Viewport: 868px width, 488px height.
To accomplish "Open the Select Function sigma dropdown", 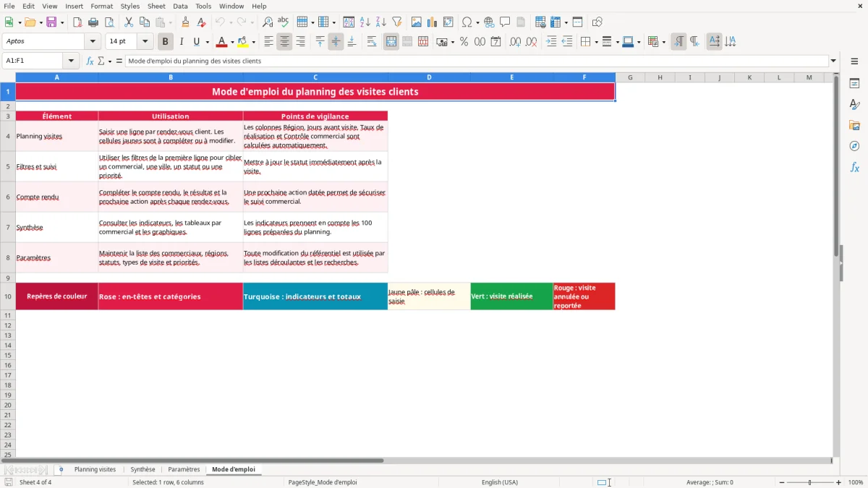I will [110, 61].
